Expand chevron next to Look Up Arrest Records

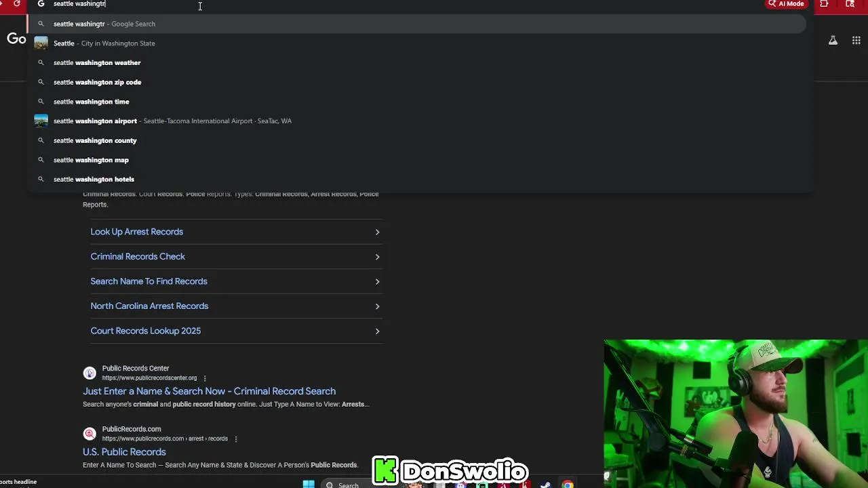[x=377, y=232]
